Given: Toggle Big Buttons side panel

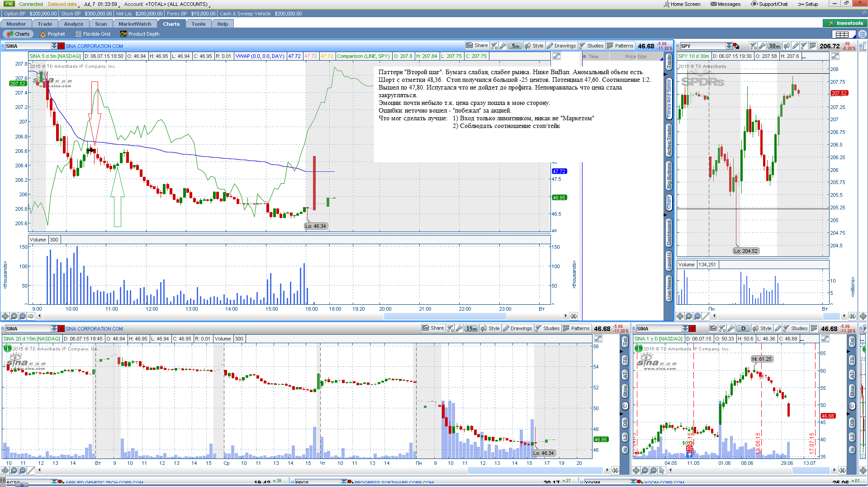Looking at the screenshot, I should click(x=669, y=175).
